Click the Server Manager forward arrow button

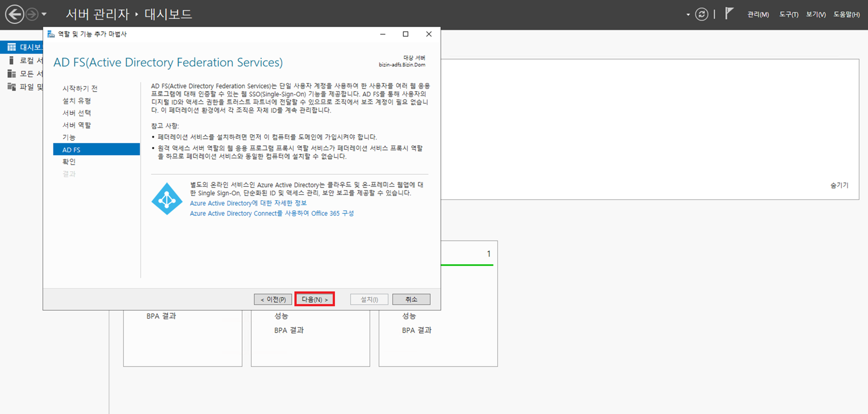click(x=32, y=14)
